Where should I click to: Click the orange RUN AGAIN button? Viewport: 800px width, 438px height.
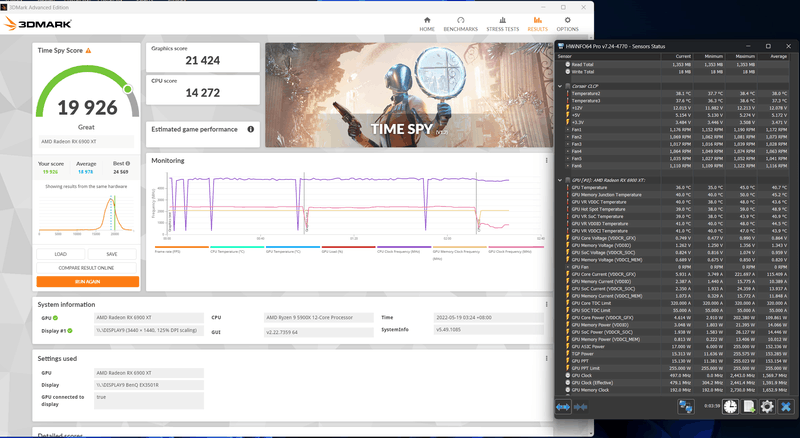88,281
